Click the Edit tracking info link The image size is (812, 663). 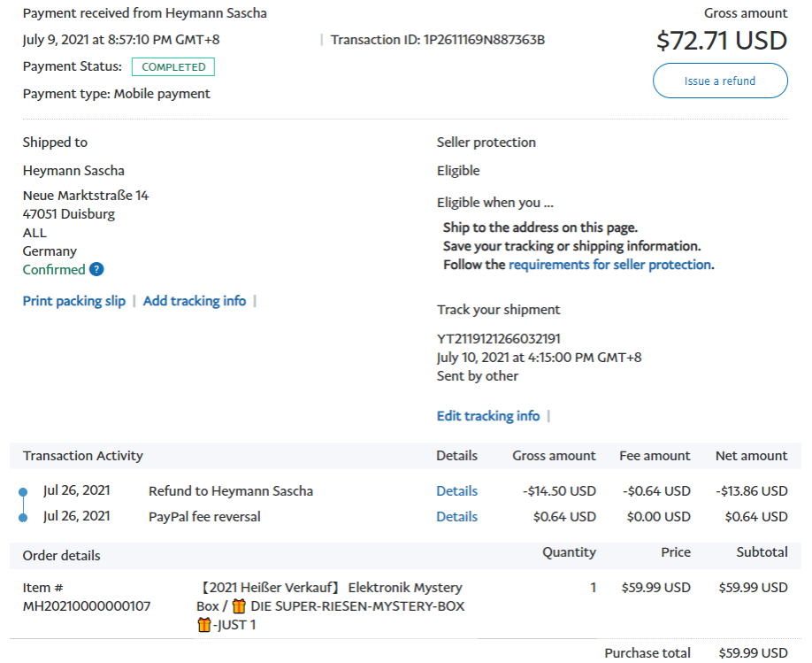[x=487, y=416]
